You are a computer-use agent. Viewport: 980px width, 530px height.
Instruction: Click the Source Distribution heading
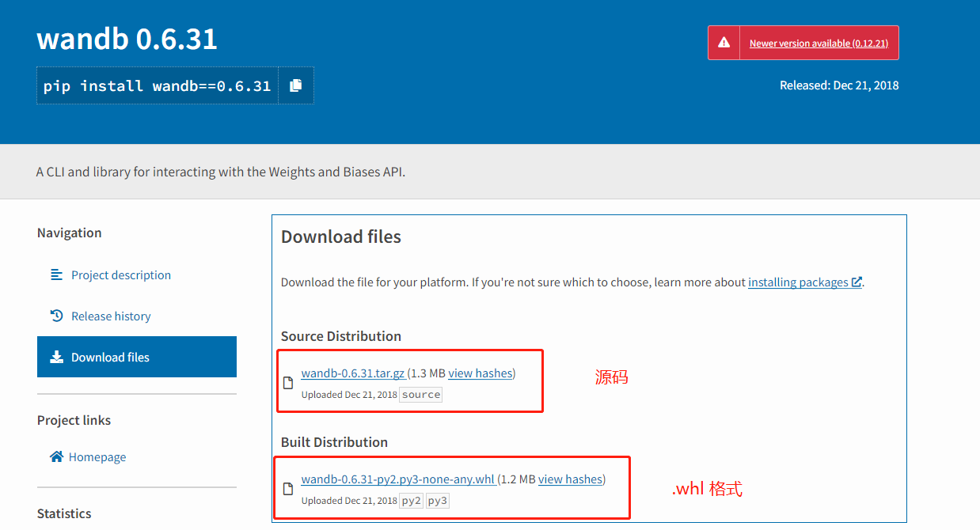click(x=341, y=336)
